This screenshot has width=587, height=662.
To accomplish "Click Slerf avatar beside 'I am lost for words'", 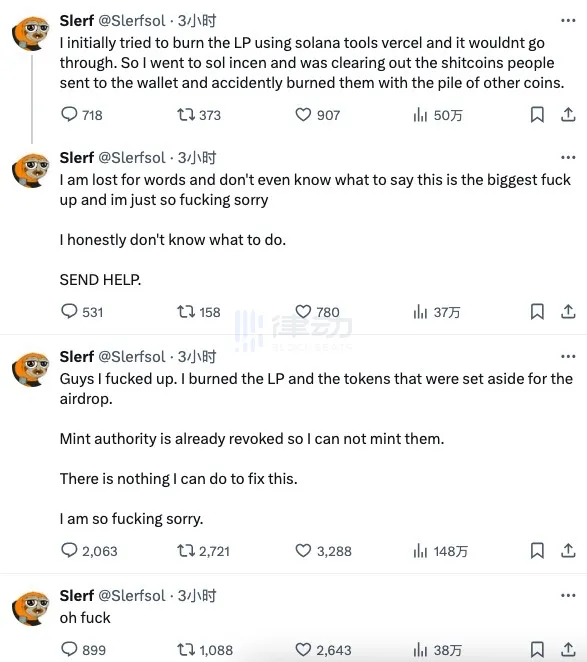I will click(30, 170).
